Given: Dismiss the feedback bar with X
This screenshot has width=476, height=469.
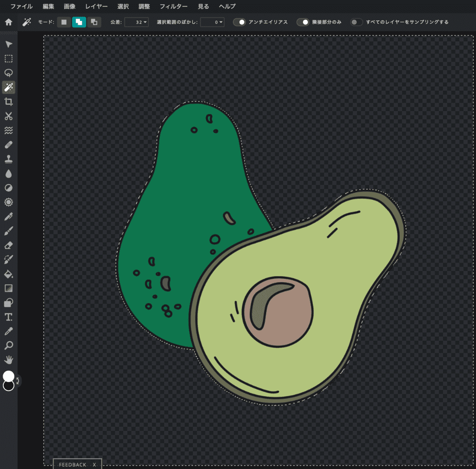Looking at the screenshot, I should coord(94,464).
